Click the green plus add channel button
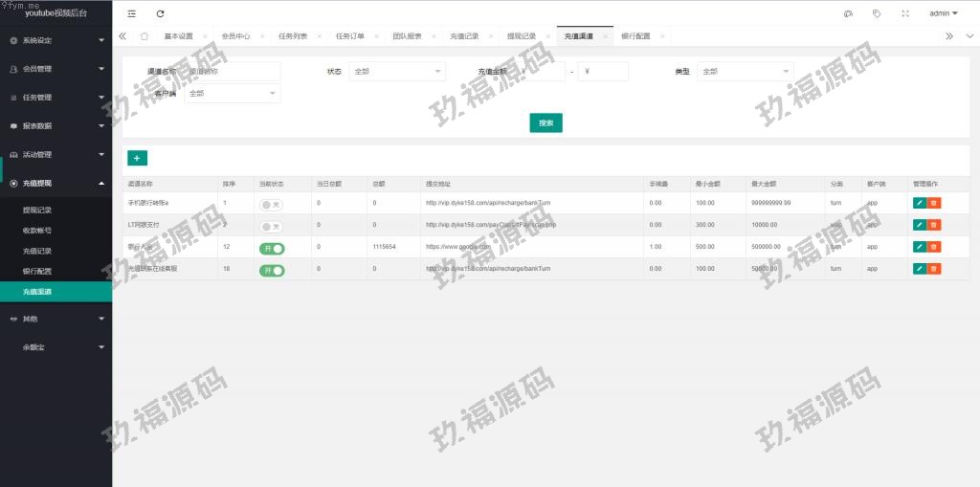 pos(137,158)
